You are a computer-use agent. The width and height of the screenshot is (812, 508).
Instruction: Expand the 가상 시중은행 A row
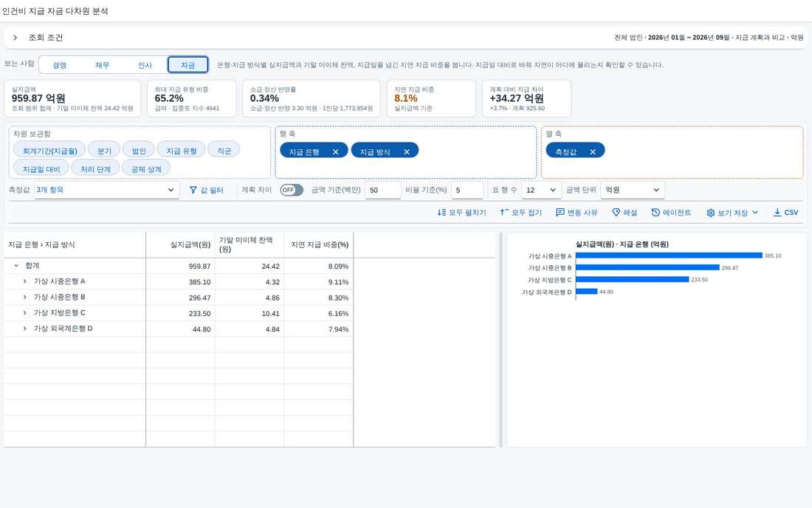(x=24, y=281)
